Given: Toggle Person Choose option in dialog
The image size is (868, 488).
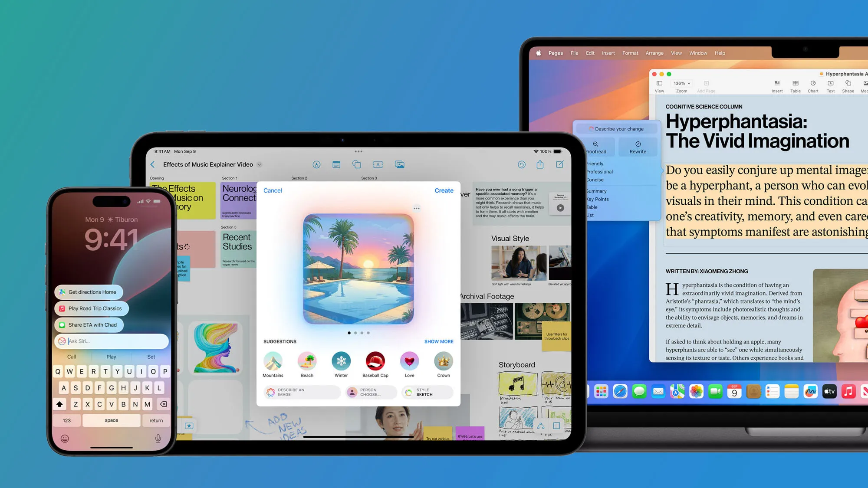Looking at the screenshot, I should [369, 392].
